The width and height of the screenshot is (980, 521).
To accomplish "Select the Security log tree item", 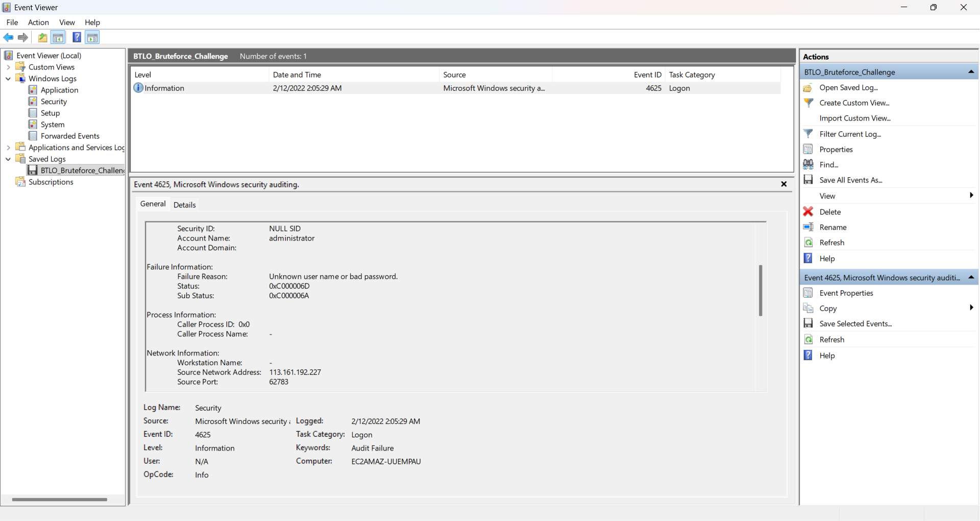I will pyautogui.click(x=54, y=102).
